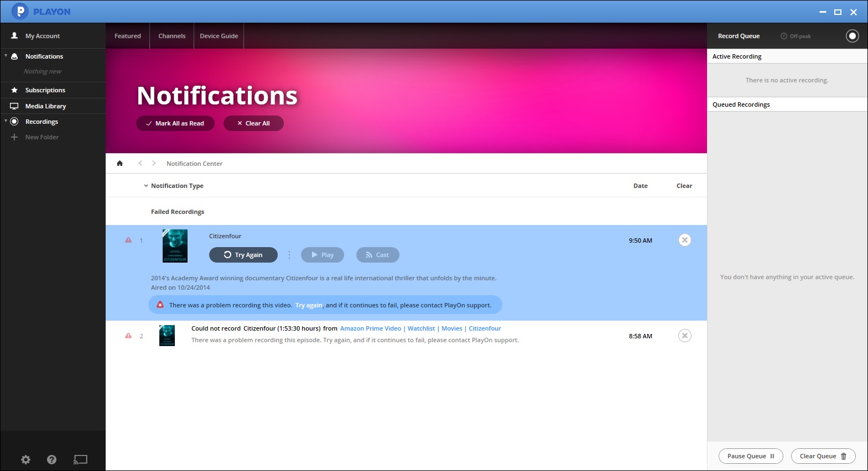Click the Play button
The image size is (868, 471).
323,255
